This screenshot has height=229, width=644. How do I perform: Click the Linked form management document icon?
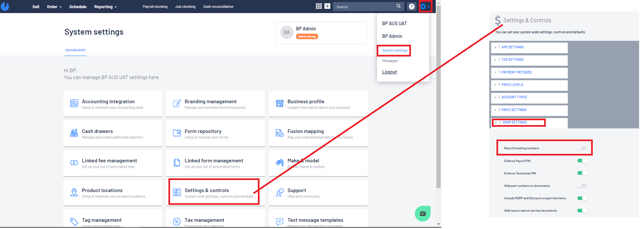pos(177,163)
